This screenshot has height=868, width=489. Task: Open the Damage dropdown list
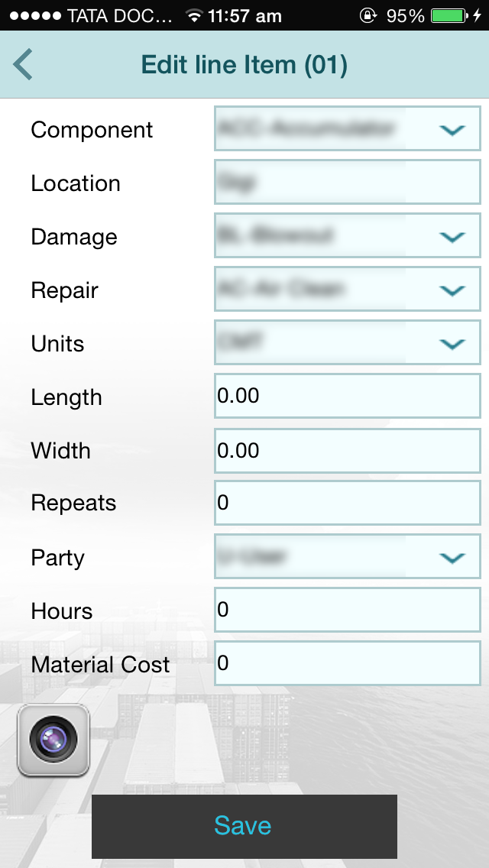[x=348, y=236]
